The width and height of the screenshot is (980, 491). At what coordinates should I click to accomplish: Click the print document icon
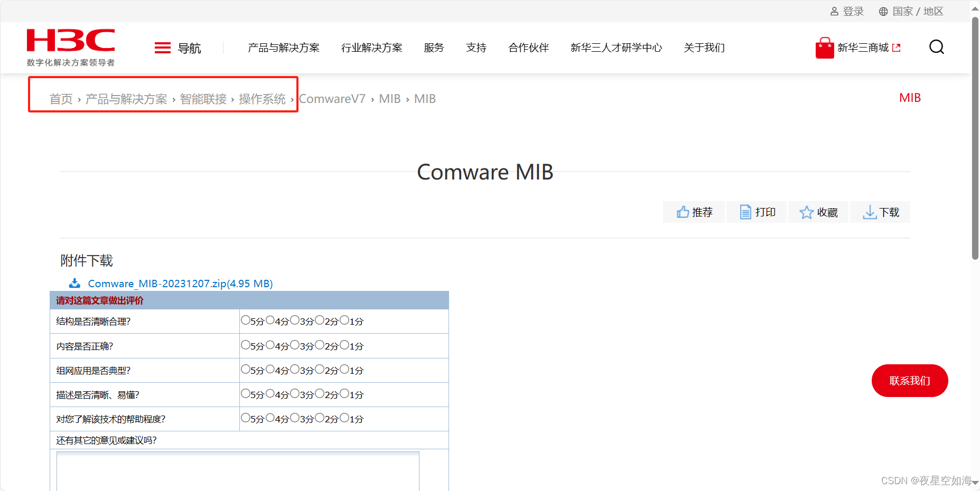point(745,212)
